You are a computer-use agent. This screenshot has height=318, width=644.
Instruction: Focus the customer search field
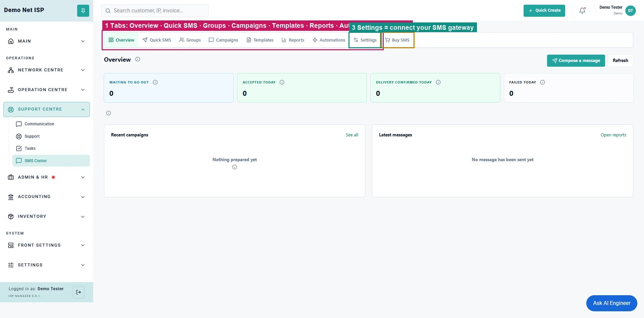(155, 11)
